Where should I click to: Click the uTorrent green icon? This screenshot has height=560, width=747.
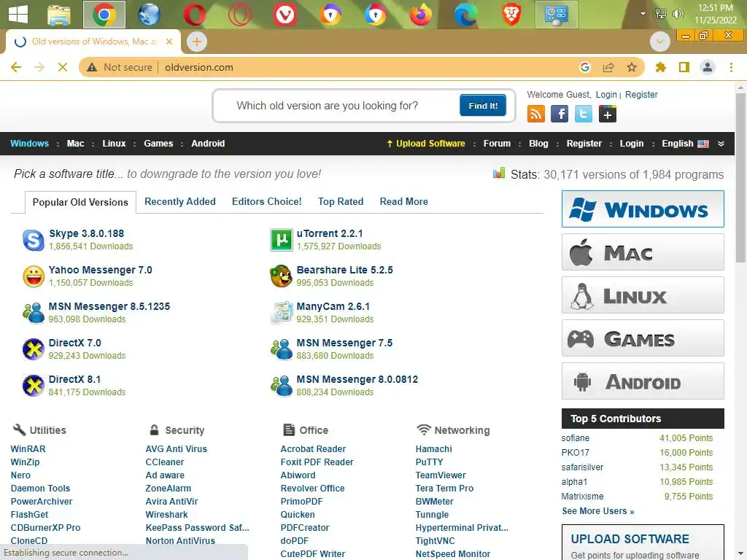click(x=281, y=239)
